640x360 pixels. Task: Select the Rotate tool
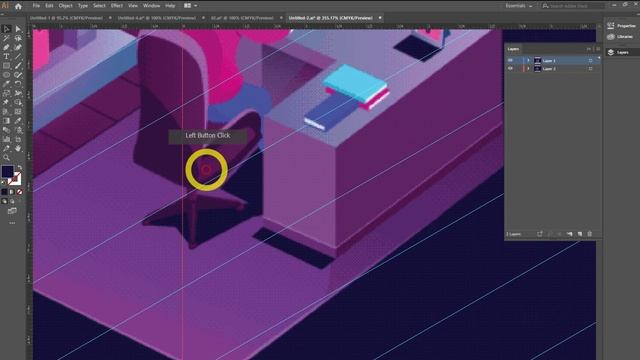(x=18, y=84)
